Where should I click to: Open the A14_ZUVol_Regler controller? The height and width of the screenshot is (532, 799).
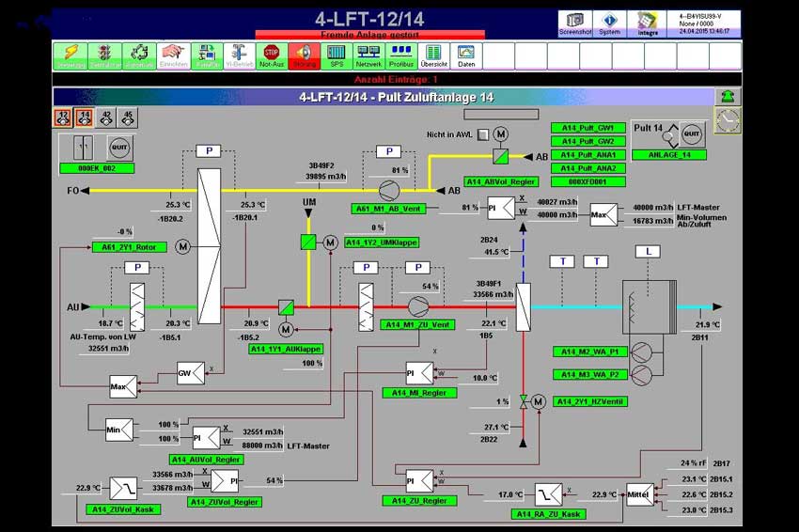(x=225, y=502)
